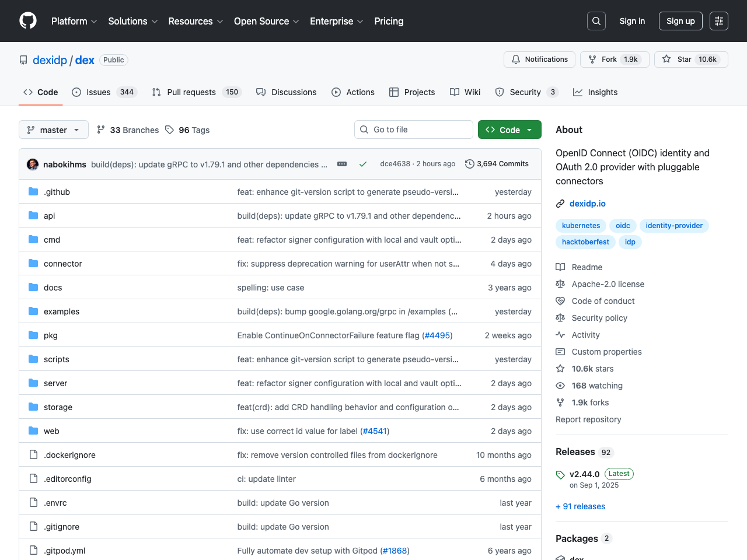Click the Go to file input field

pyautogui.click(x=413, y=129)
